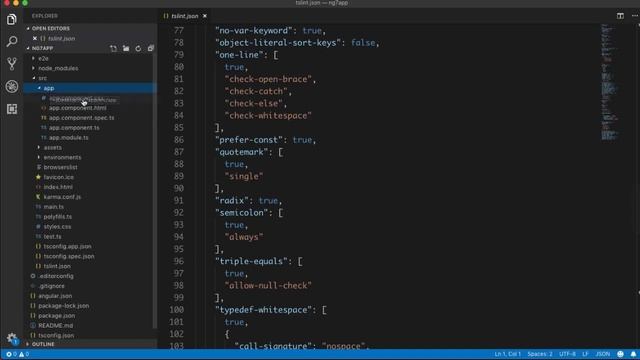
Task: Click the feedback smiley in status bar
Action: pos(620,354)
